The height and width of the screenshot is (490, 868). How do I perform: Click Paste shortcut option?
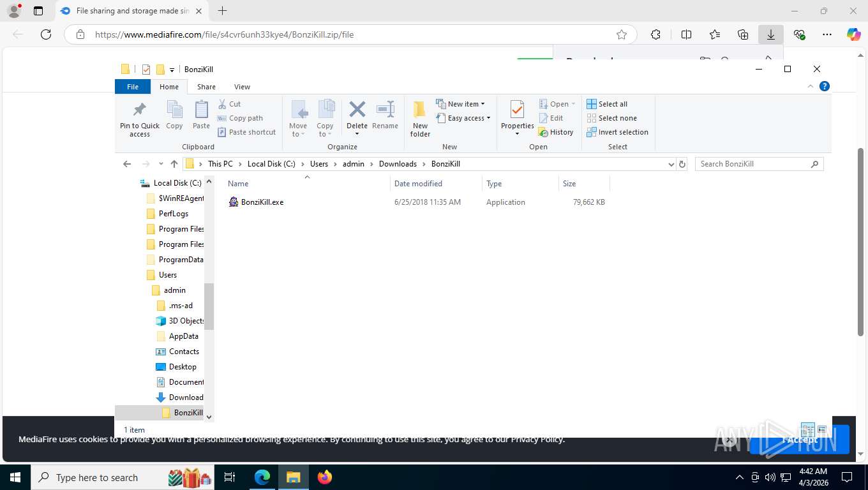pyautogui.click(x=246, y=132)
